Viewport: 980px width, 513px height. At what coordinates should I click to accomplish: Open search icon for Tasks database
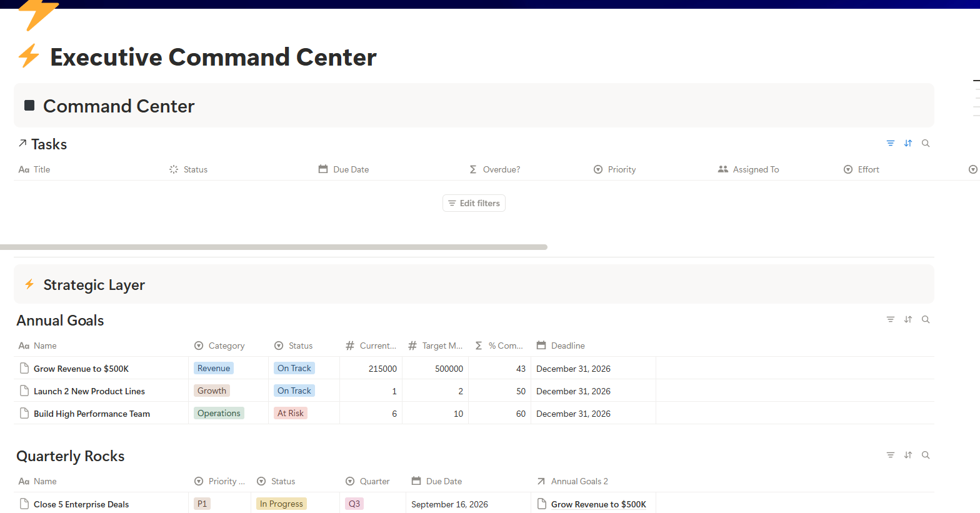(x=926, y=143)
